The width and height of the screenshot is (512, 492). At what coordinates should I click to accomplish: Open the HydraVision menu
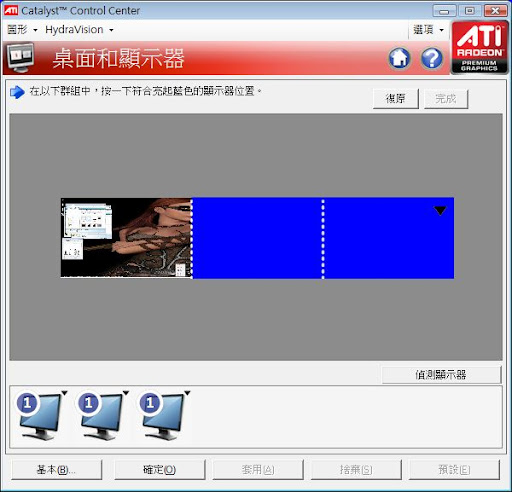point(79,30)
